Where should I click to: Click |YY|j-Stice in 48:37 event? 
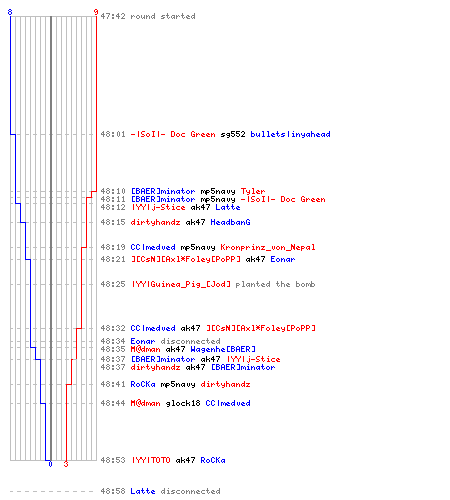pyautogui.click(x=254, y=359)
